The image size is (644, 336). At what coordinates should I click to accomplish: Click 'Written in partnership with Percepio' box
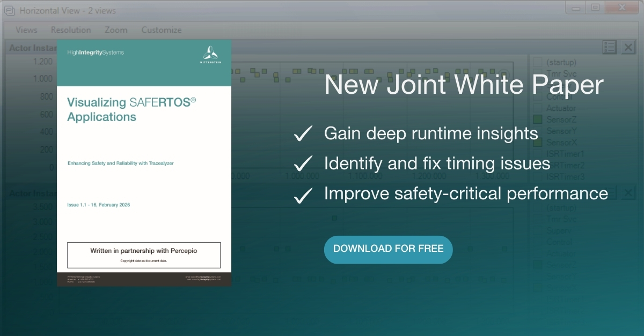144,255
